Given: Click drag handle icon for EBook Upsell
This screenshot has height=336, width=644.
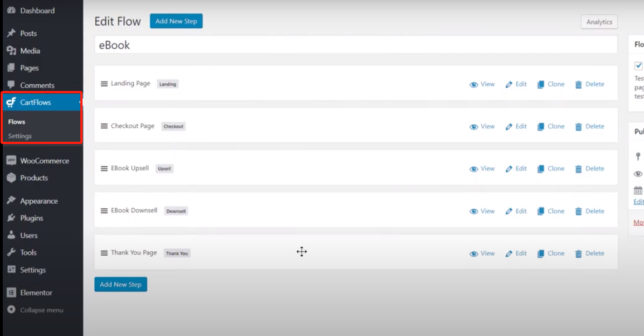Looking at the screenshot, I should coord(104,169).
